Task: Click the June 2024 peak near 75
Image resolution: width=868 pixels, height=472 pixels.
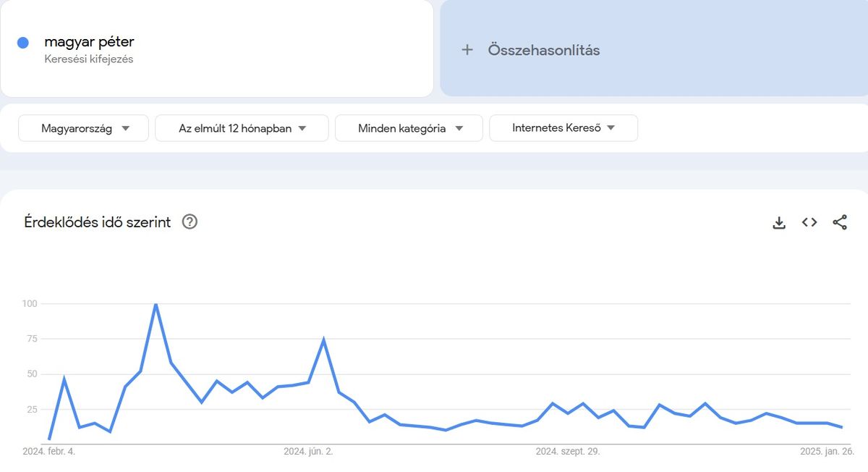Action: tap(323, 340)
